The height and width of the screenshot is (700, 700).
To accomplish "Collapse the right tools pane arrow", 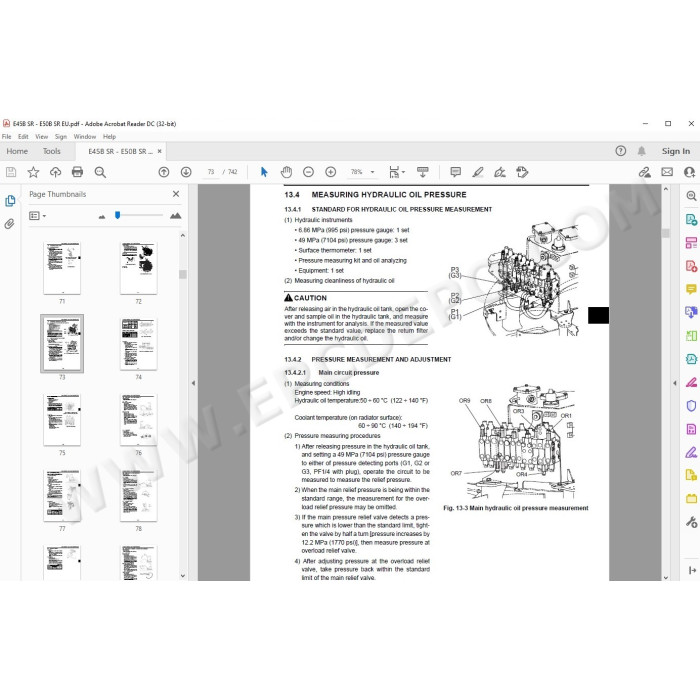I will point(675,383).
